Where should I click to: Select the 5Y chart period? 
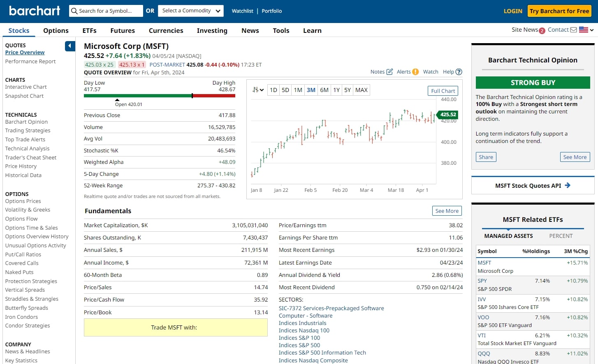[348, 90]
